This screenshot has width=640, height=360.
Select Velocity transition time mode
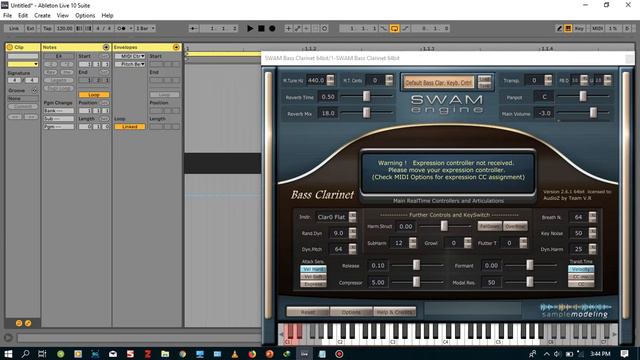pos(581,269)
